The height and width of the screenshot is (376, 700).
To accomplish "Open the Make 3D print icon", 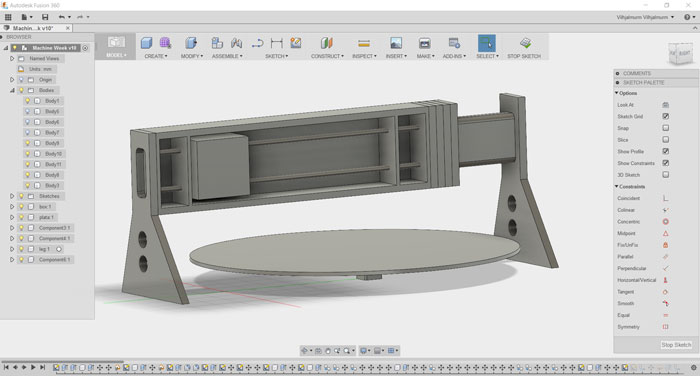I will [424, 43].
